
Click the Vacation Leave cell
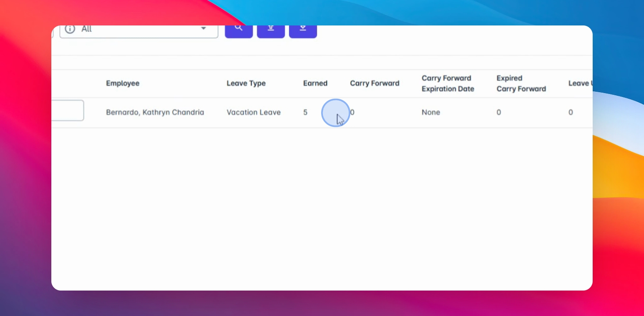[254, 112]
